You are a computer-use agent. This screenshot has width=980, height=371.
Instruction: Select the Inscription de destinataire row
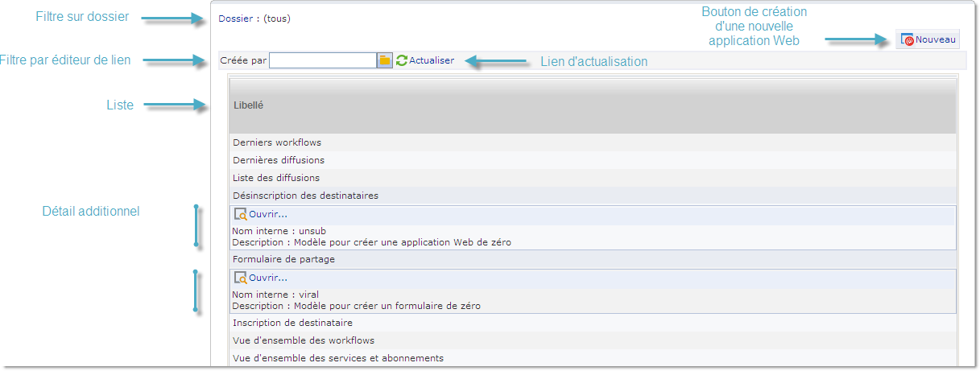593,323
